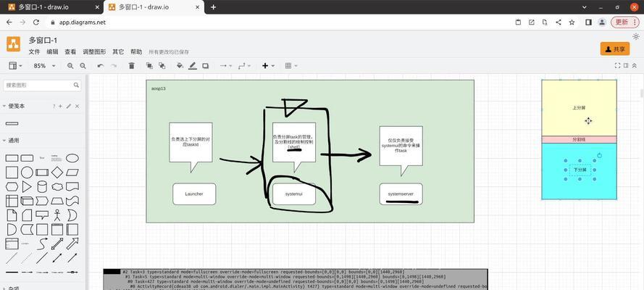Pick the circle shape
This screenshot has height=290, width=644.
click(27, 172)
